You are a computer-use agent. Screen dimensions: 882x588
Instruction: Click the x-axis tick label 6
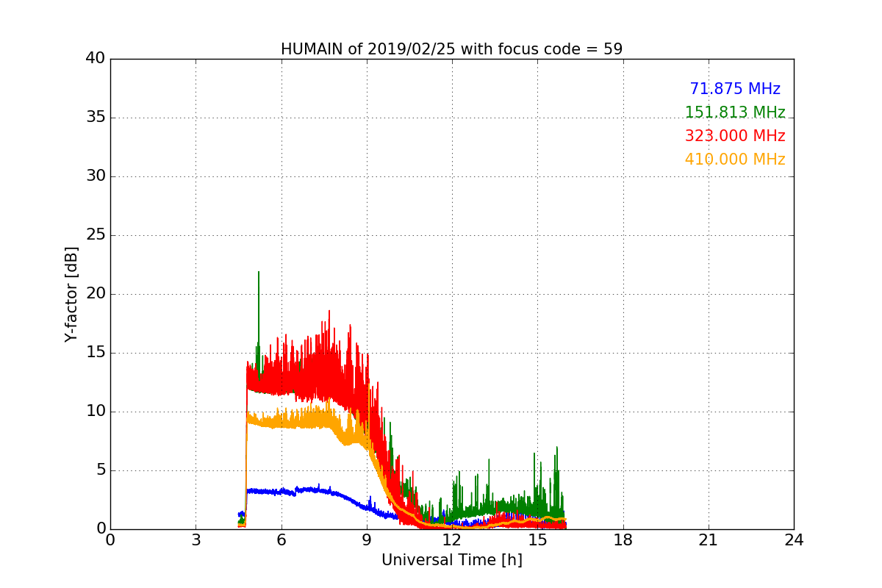(282, 540)
